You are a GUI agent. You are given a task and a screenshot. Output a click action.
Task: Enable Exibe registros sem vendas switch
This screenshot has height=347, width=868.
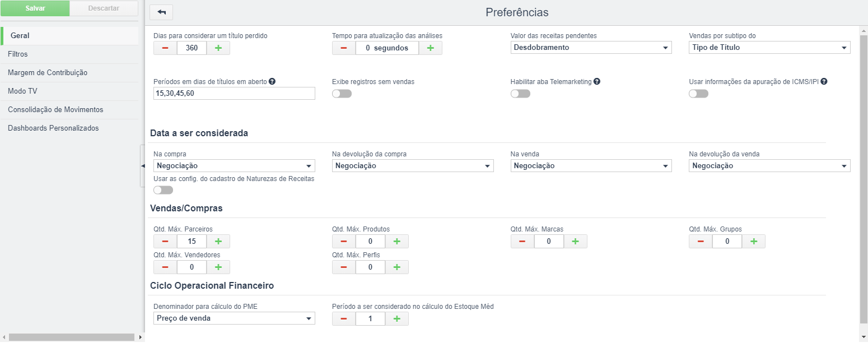click(342, 94)
